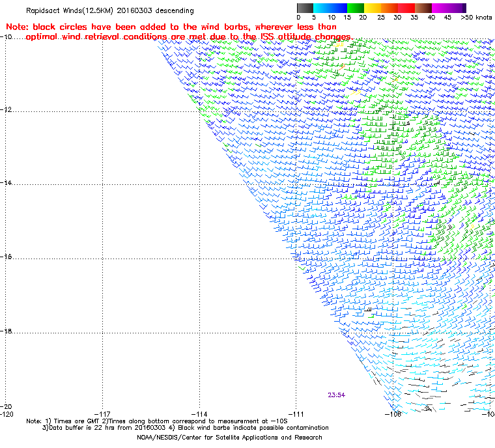Click the latitude label '-10'
Image resolution: width=495 pixels, height=448 pixels.
tap(6, 36)
